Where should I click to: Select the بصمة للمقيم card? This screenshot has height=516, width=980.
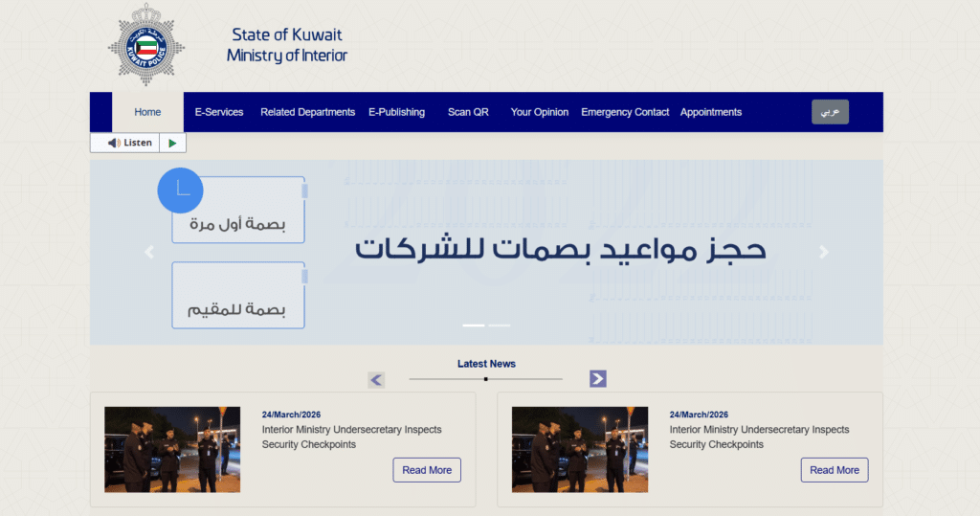(x=238, y=295)
